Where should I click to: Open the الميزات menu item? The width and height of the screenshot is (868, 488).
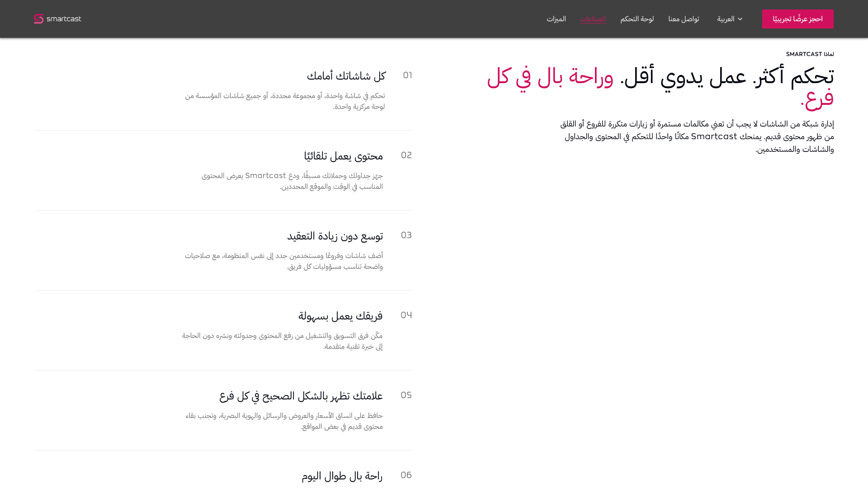point(556,19)
